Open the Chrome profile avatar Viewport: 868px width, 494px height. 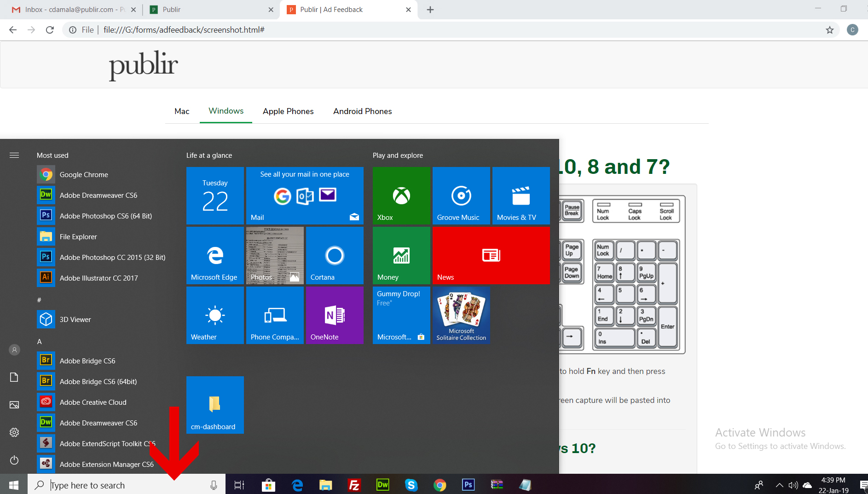tap(852, 30)
